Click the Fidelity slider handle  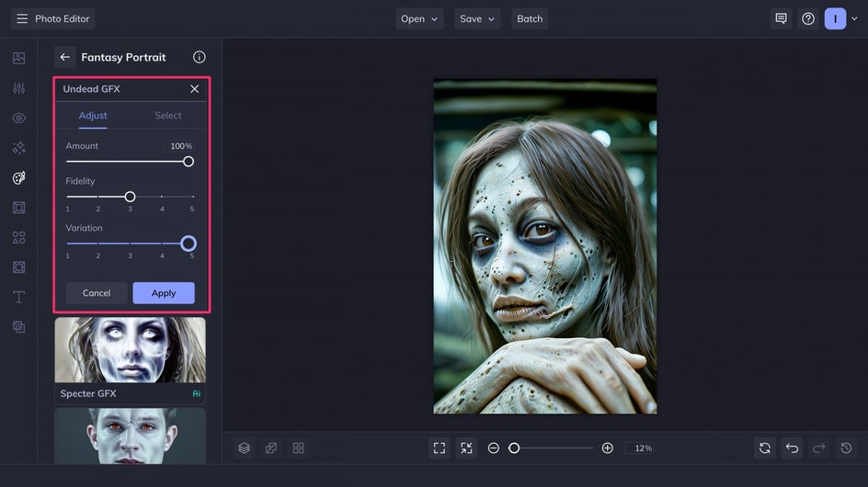pos(130,197)
